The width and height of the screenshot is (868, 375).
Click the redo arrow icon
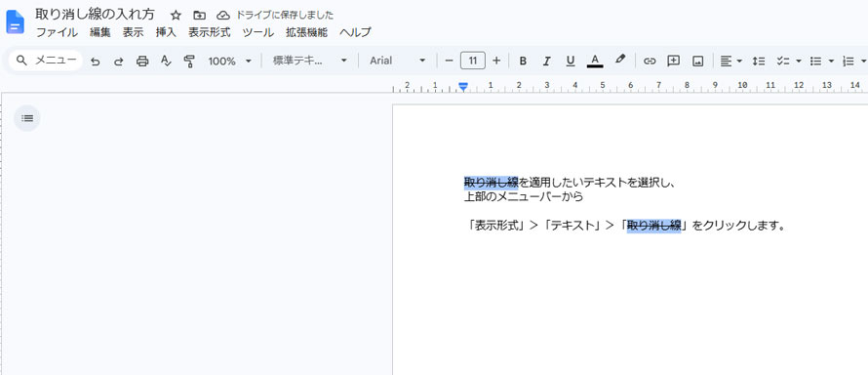pyautogui.click(x=118, y=61)
